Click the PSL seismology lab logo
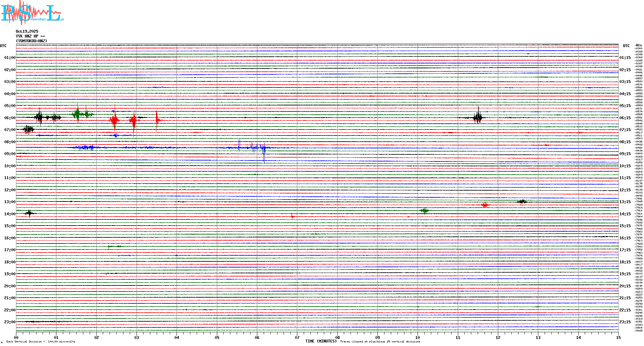The width and height of the screenshot is (644, 346). tap(32, 13)
